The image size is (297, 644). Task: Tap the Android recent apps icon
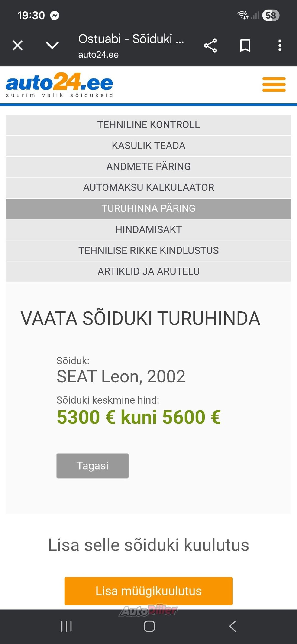(x=66, y=627)
